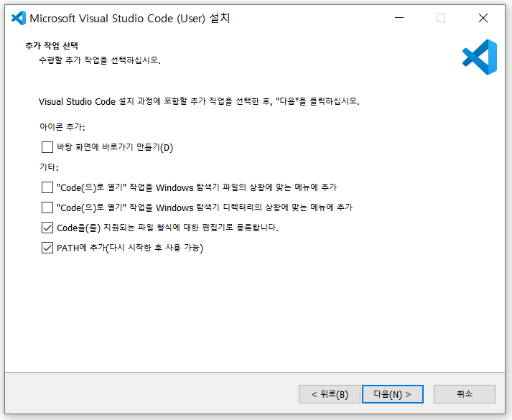
Task: Minimize the installer window
Action: click(399, 18)
